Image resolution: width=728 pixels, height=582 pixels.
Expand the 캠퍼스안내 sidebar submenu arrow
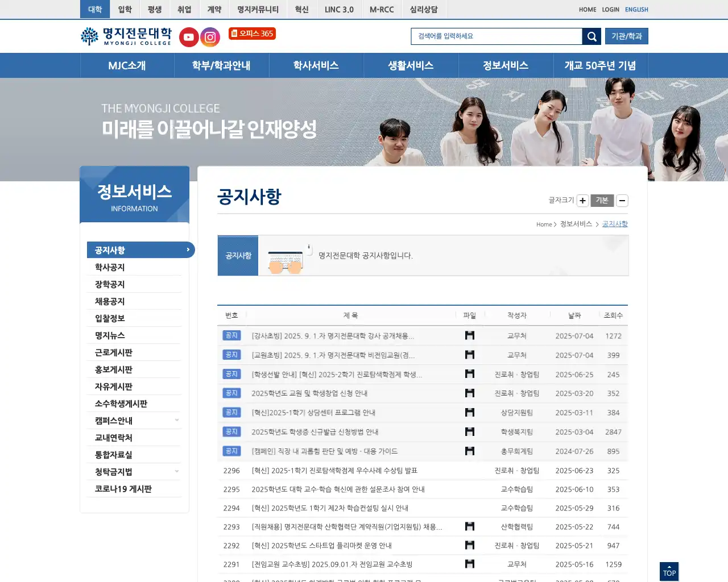tap(177, 421)
